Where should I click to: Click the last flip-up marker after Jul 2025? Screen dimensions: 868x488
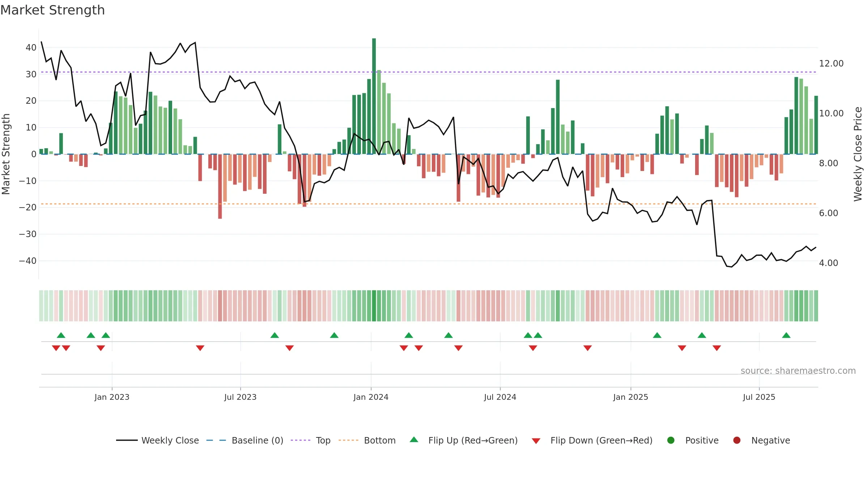pyautogui.click(x=786, y=335)
